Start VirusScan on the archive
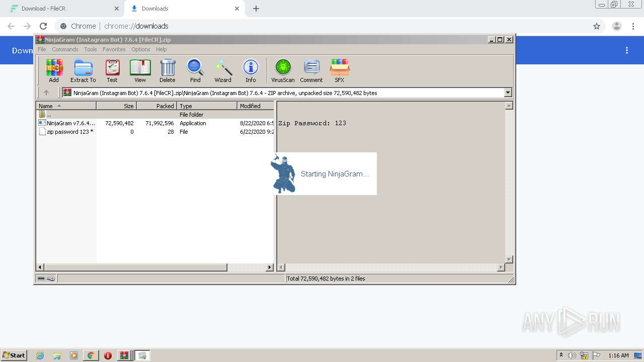The width and height of the screenshot is (644, 362). pyautogui.click(x=283, y=70)
